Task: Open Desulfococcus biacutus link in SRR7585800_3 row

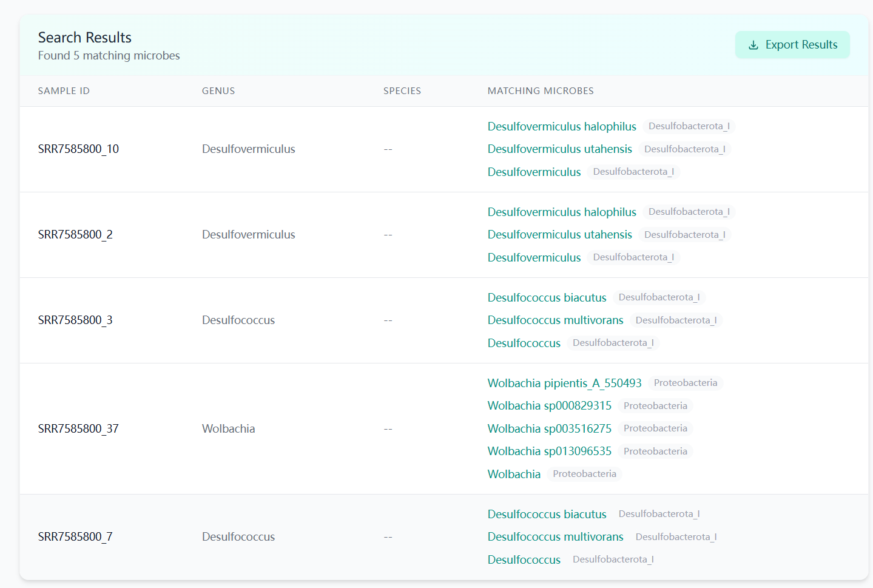Action: pos(547,297)
